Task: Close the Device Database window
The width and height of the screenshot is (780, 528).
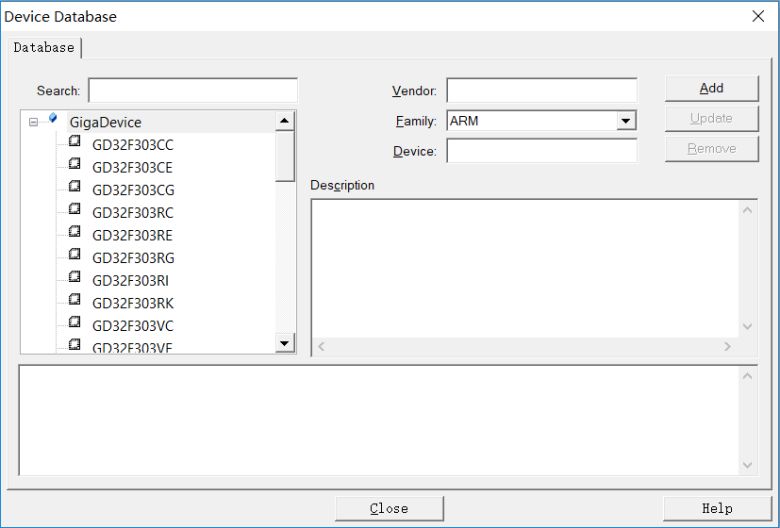Action: coord(758,16)
